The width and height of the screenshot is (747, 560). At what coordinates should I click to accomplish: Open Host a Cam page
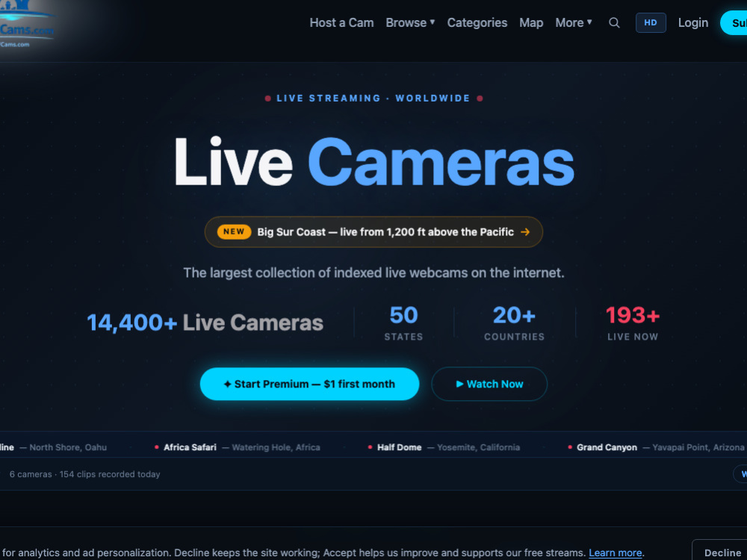341,23
